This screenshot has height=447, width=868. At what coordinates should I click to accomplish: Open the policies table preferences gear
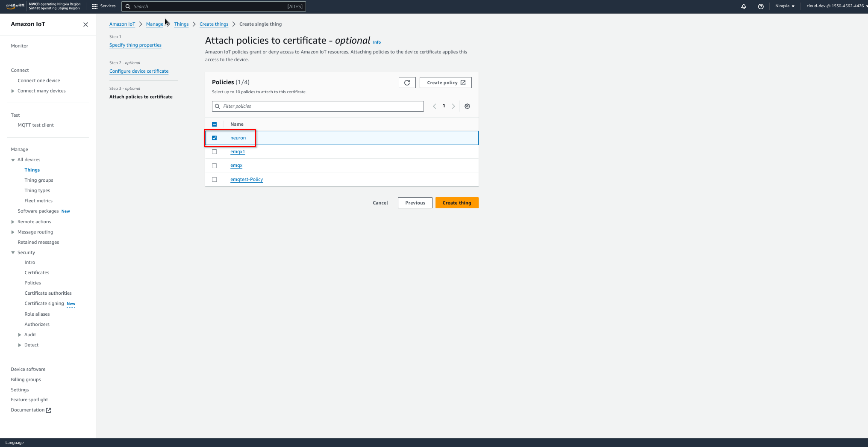(467, 106)
